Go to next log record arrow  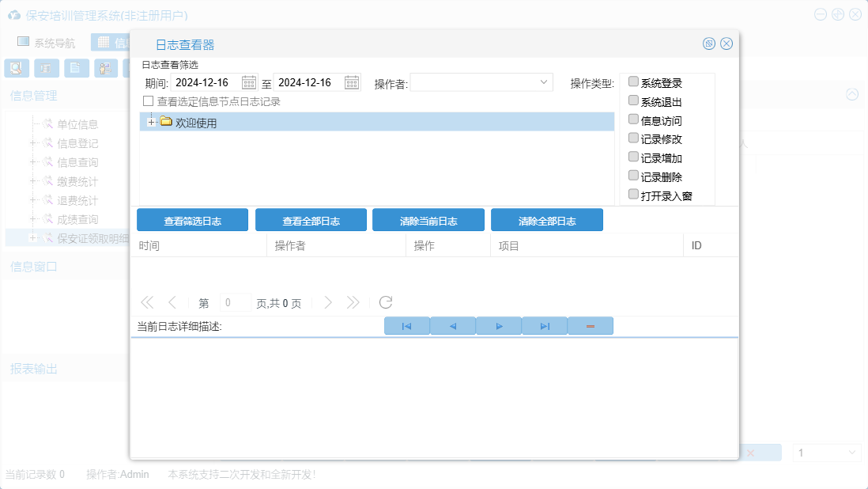pos(499,326)
